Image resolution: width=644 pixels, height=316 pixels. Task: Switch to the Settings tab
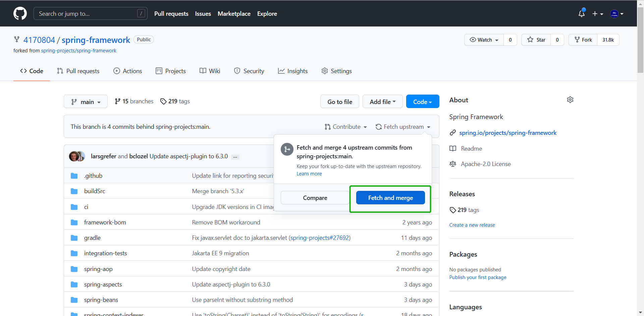coord(336,71)
